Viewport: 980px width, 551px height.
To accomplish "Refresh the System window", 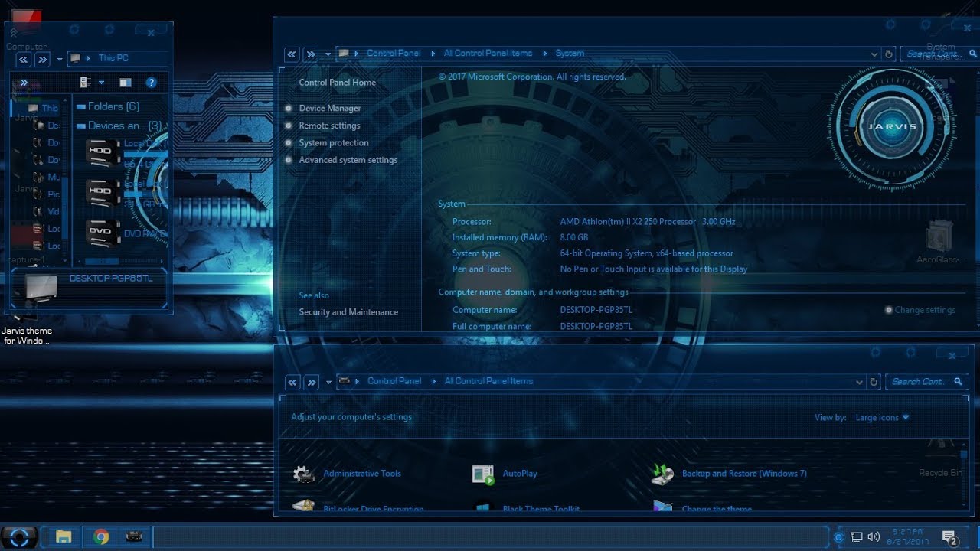I will 889,54.
